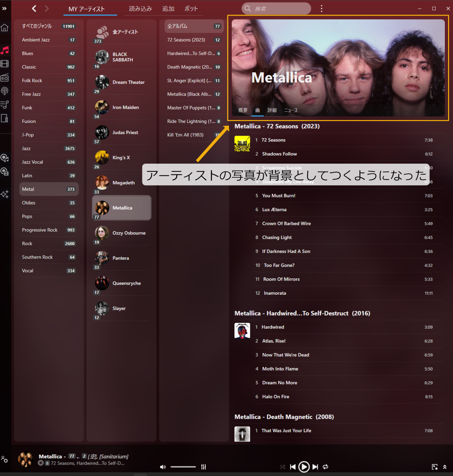This screenshot has width=453, height=476.
Task: Choose Ozzy Osbourne artist
Action: click(122, 233)
